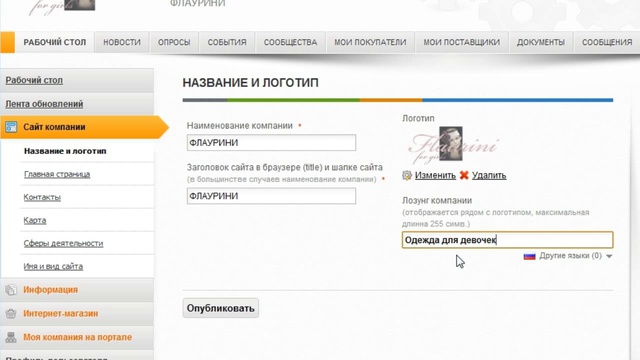Select the Мои покупатели tab
Viewport: 640px width, 360px height.
point(370,42)
